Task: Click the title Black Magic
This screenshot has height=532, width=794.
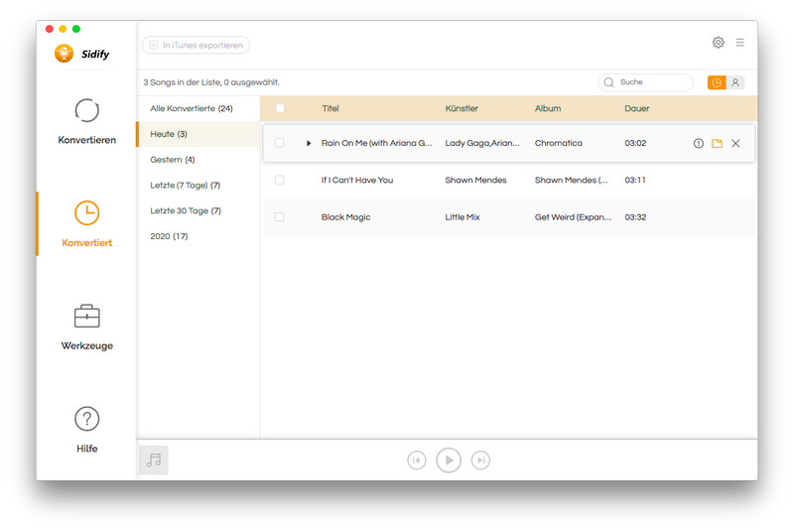Action: (x=345, y=217)
